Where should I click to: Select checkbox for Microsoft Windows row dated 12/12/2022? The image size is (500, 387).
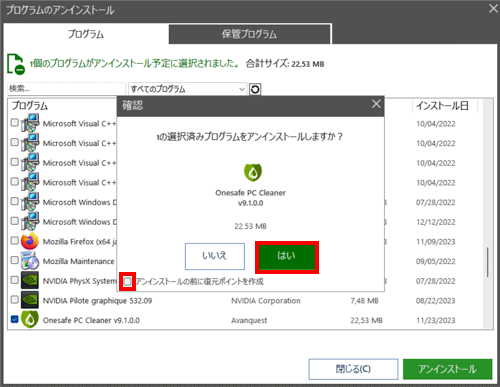[x=14, y=221]
